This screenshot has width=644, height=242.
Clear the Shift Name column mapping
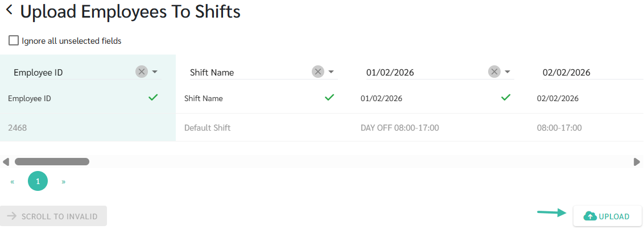pyautogui.click(x=318, y=72)
